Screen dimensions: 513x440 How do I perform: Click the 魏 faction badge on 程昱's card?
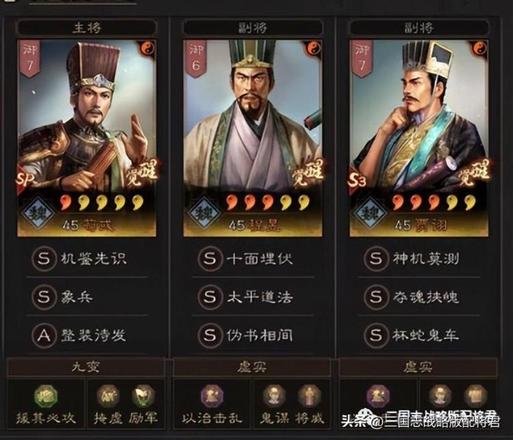pyautogui.click(x=204, y=213)
